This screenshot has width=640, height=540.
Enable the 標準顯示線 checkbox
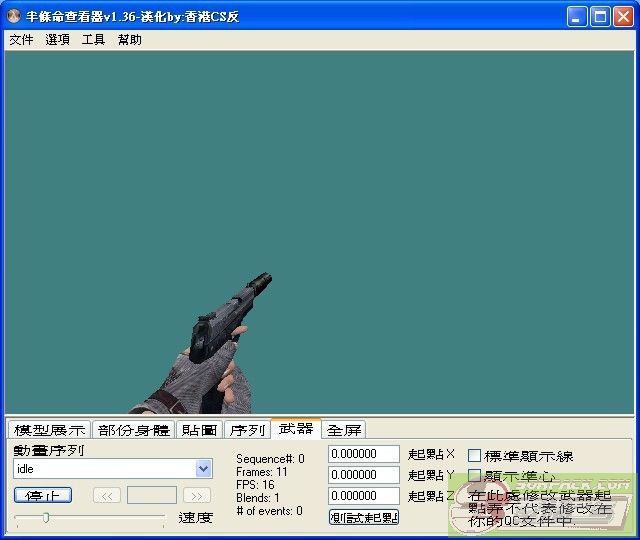[475, 456]
